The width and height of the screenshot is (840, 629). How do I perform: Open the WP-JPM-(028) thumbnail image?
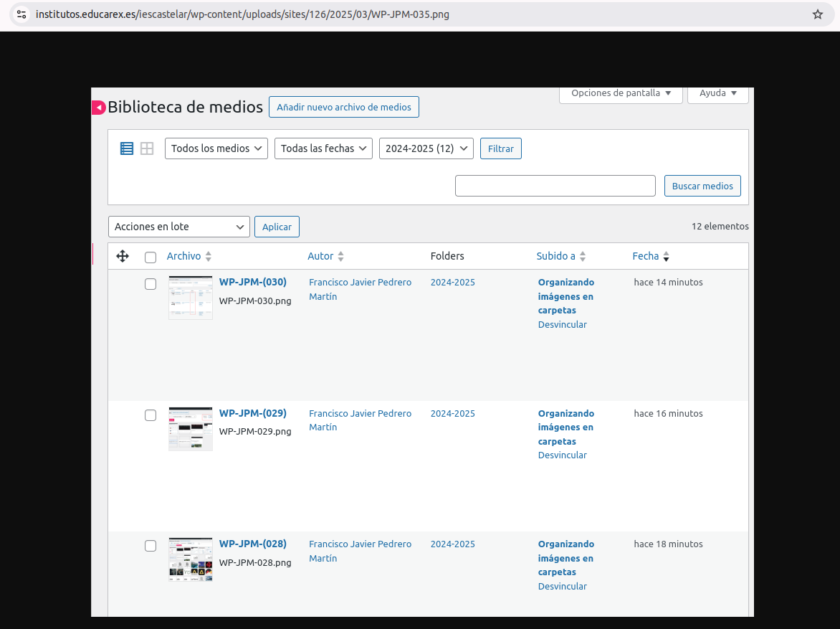coord(191,559)
